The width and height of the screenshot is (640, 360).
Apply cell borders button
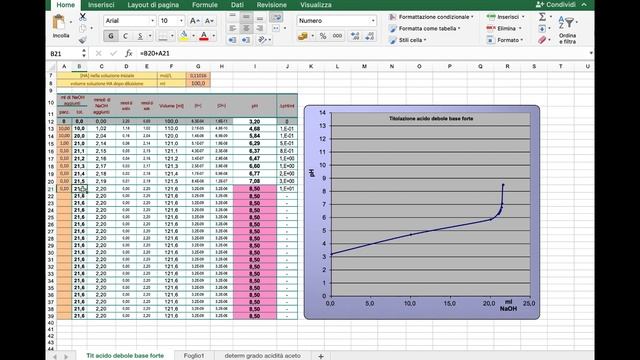tap(163, 37)
